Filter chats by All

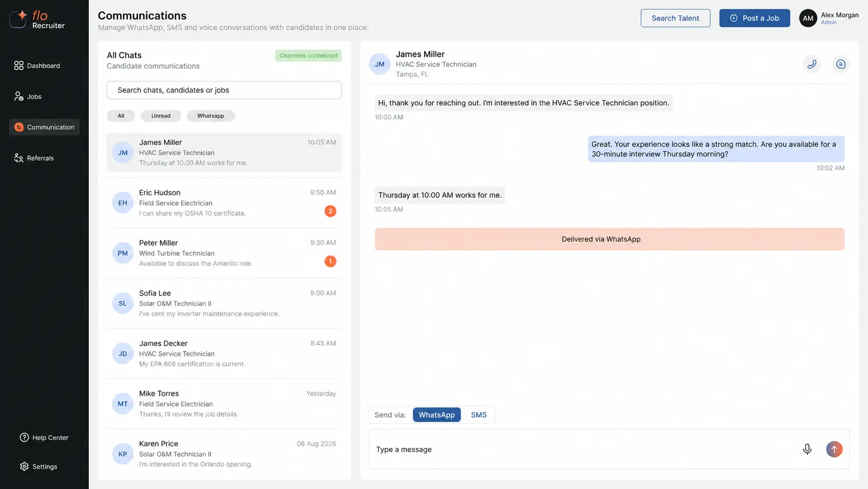tap(121, 116)
